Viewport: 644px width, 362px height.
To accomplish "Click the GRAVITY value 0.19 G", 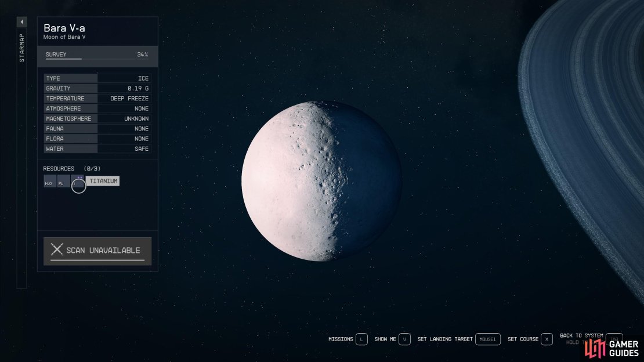I will click(x=138, y=88).
